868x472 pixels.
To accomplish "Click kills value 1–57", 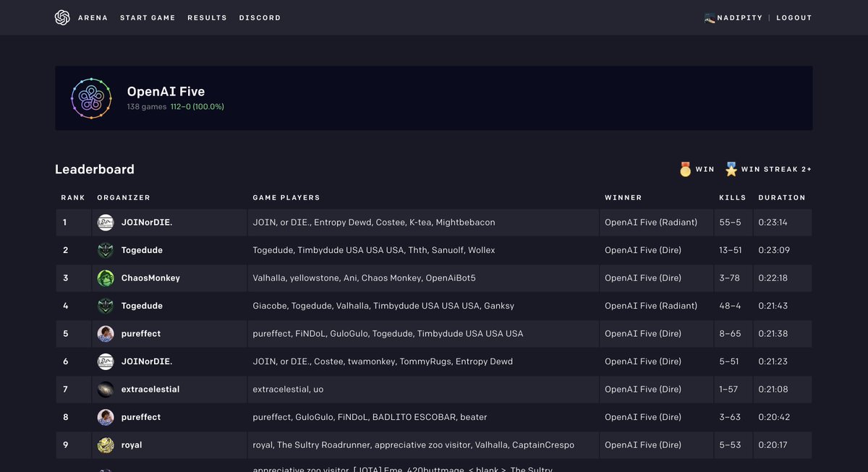I will [728, 390].
